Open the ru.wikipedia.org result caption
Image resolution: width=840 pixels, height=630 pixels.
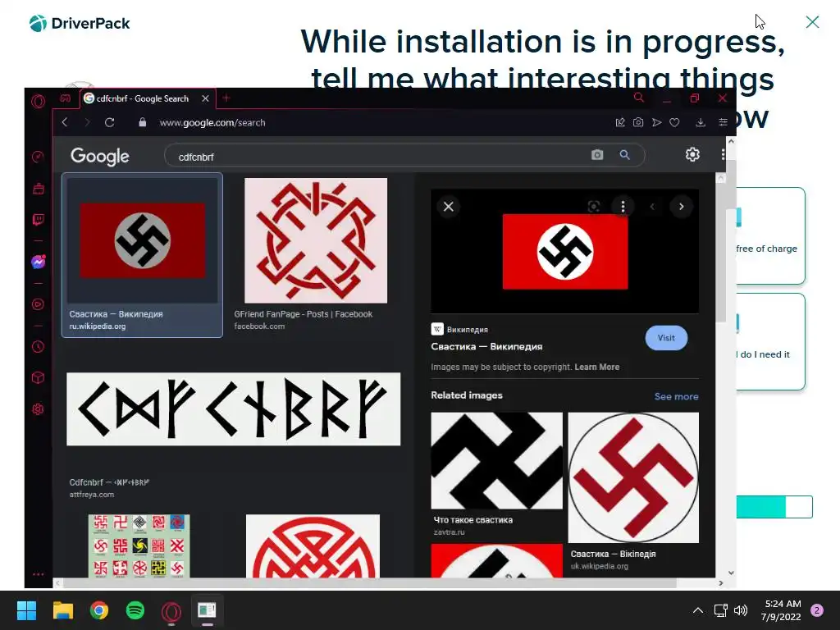tap(116, 320)
